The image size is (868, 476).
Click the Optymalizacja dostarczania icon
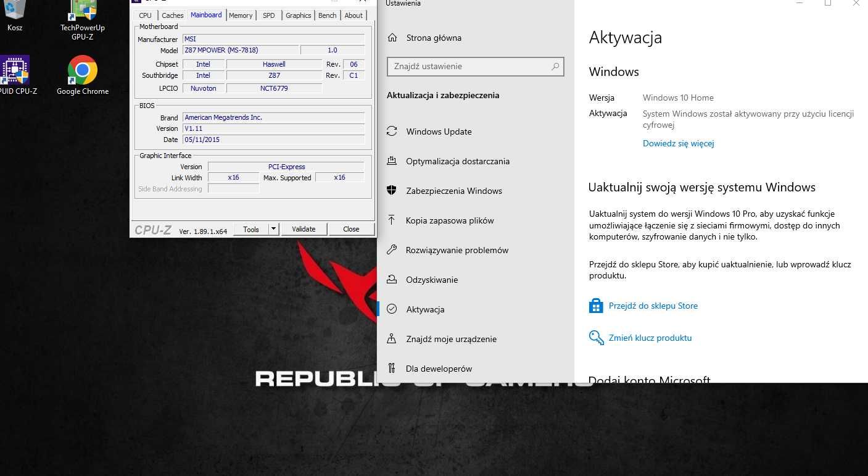point(392,161)
